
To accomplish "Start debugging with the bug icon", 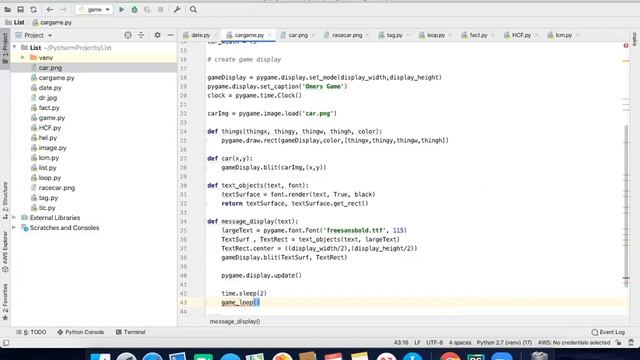I will pyautogui.click(x=134, y=9).
